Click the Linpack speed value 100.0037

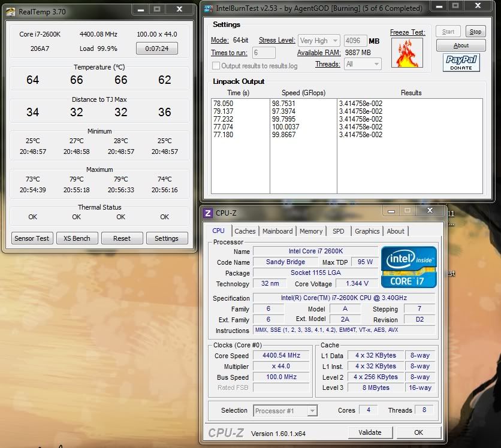[x=286, y=127]
